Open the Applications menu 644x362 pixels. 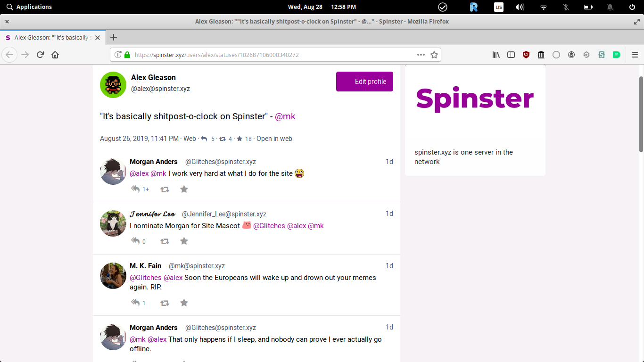(29, 7)
